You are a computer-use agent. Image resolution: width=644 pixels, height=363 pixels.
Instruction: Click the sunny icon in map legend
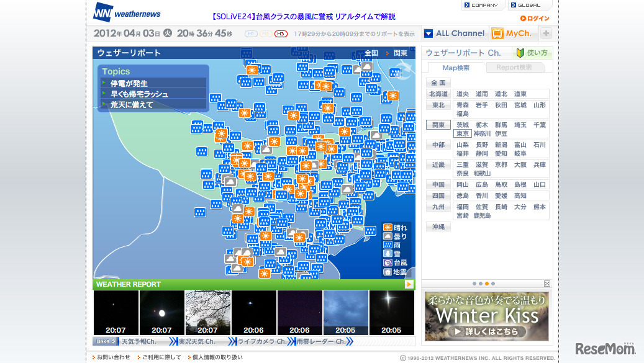point(388,228)
